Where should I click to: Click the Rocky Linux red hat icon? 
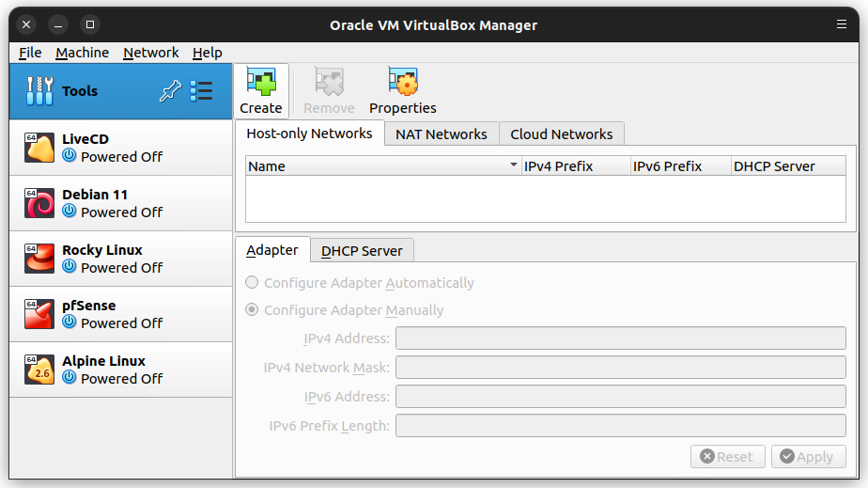tap(39, 259)
